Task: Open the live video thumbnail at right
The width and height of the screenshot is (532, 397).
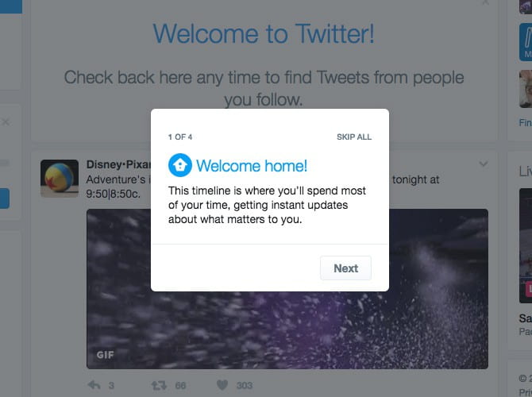Action: (526, 245)
